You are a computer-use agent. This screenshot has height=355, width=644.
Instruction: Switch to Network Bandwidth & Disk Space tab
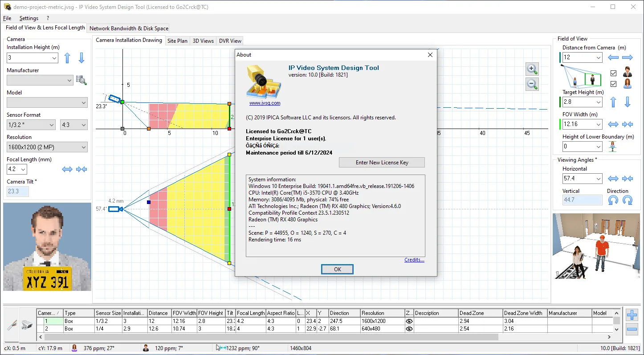click(x=129, y=28)
